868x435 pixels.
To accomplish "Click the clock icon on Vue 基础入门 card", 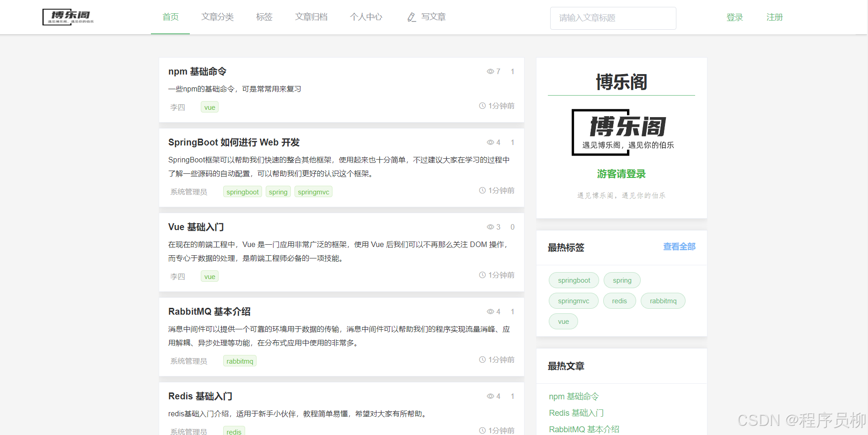I will (x=482, y=275).
